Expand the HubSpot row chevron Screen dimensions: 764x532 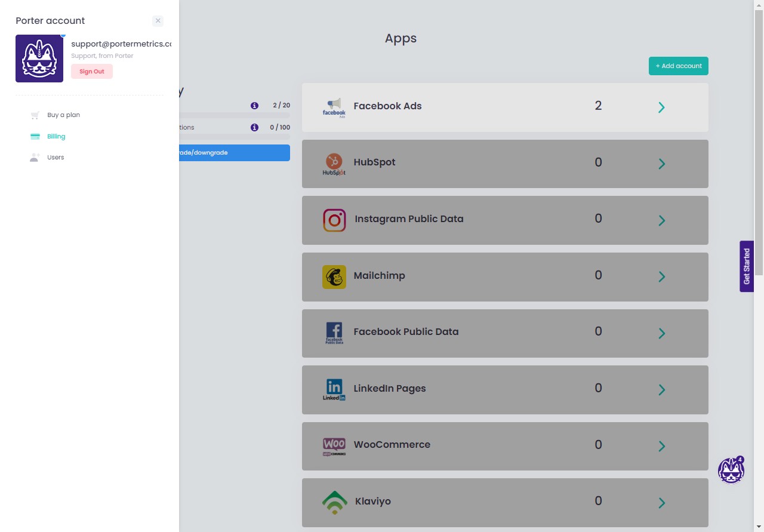coord(661,164)
